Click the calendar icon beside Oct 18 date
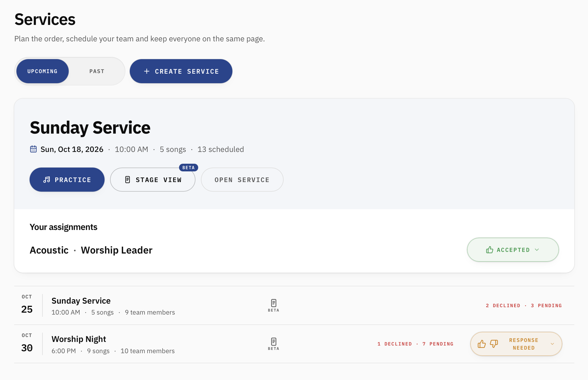Image resolution: width=588 pixels, height=380 pixels. point(33,149)
